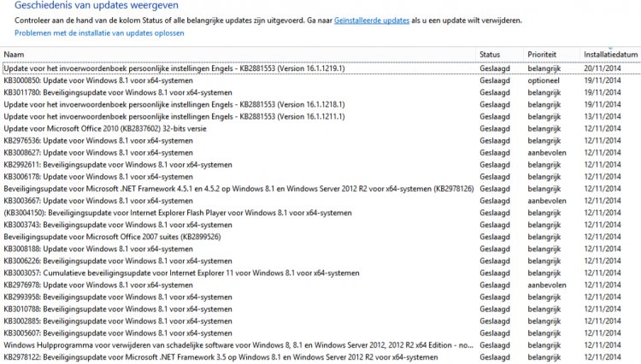This screenshot has height=364, width=641.
Task: Select Windows Hulpprogramma voor verwijderen schadelijke software row
Action: [320, 345]
